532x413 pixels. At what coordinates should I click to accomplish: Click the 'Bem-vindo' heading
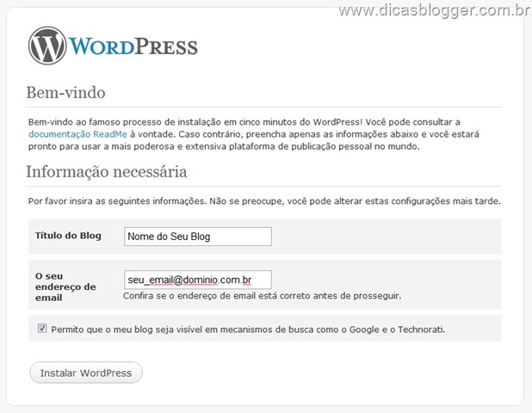click(x=65, y=93)
